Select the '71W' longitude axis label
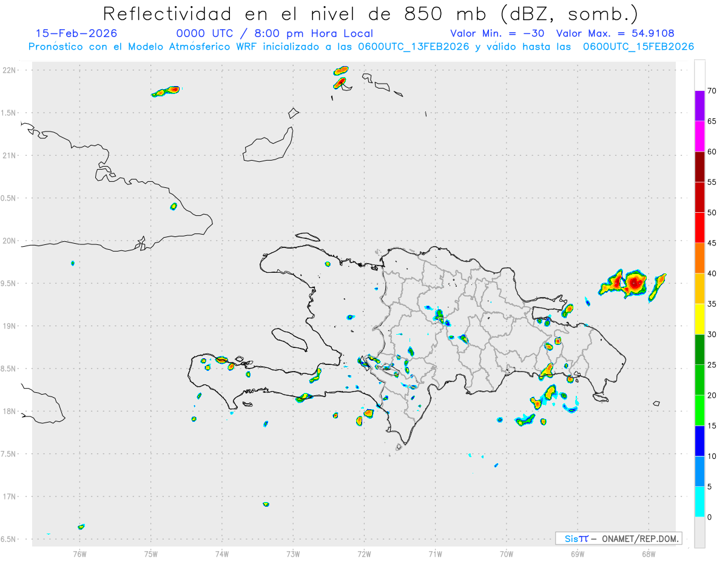The width and height of the screenshot is (728, 562). point(435,554)
